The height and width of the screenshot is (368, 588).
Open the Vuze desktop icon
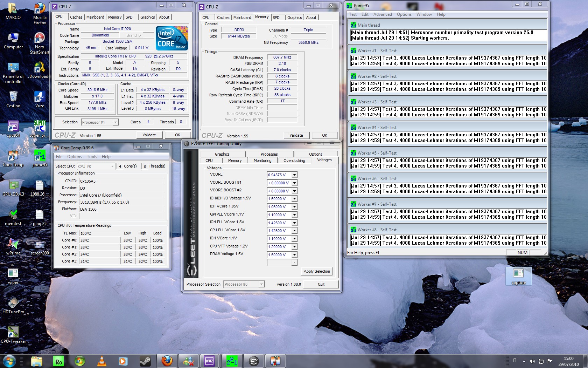click(40, 100)
